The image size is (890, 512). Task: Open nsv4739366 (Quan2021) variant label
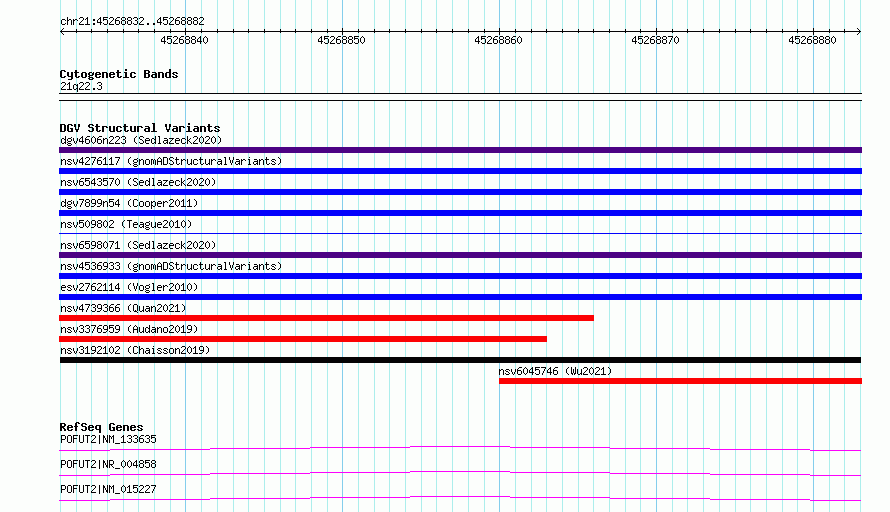click(x=123, y=308)
